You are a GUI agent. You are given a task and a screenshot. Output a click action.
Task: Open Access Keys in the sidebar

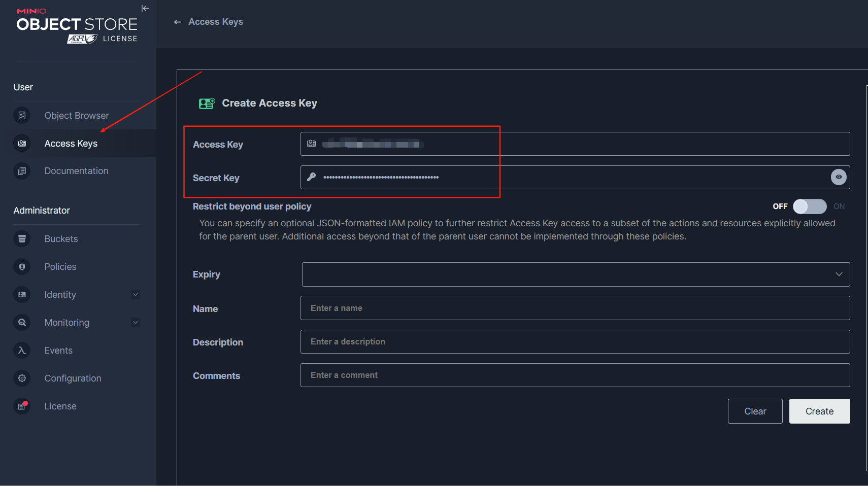(x=71, y=144)
